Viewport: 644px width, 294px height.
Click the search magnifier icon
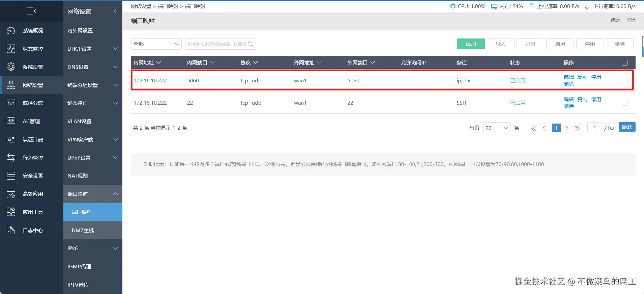click(251, 44)
